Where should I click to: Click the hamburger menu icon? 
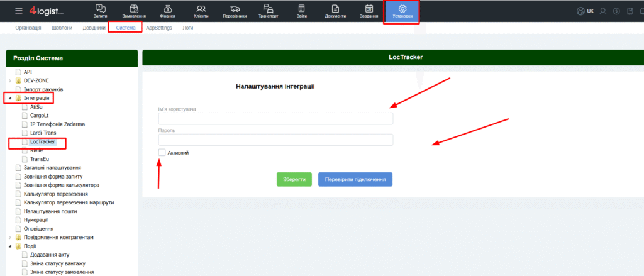click(x=18, y=11)
